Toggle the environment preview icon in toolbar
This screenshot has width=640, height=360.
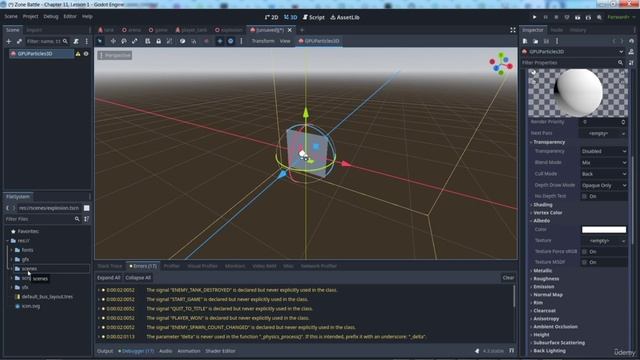tap(231, 41)
